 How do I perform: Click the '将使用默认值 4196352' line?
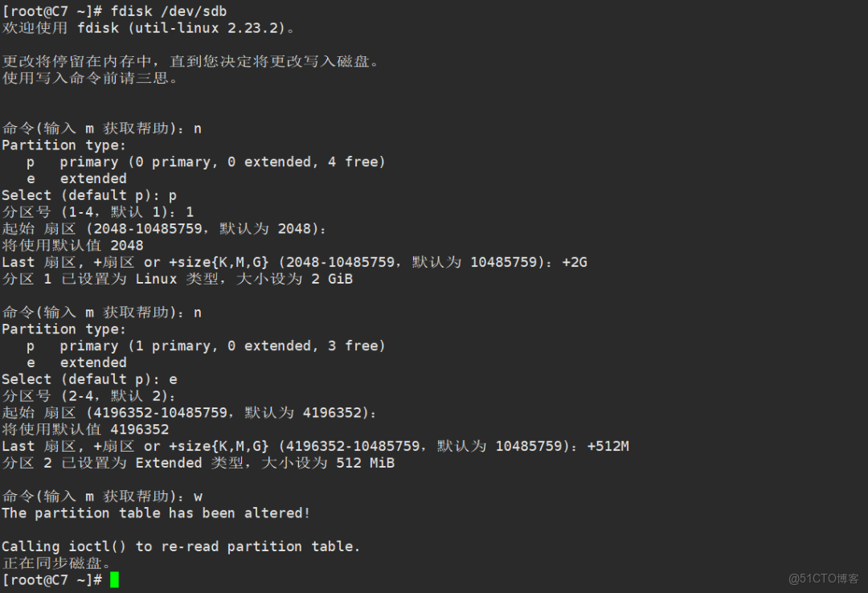click(x=85, y=429)
